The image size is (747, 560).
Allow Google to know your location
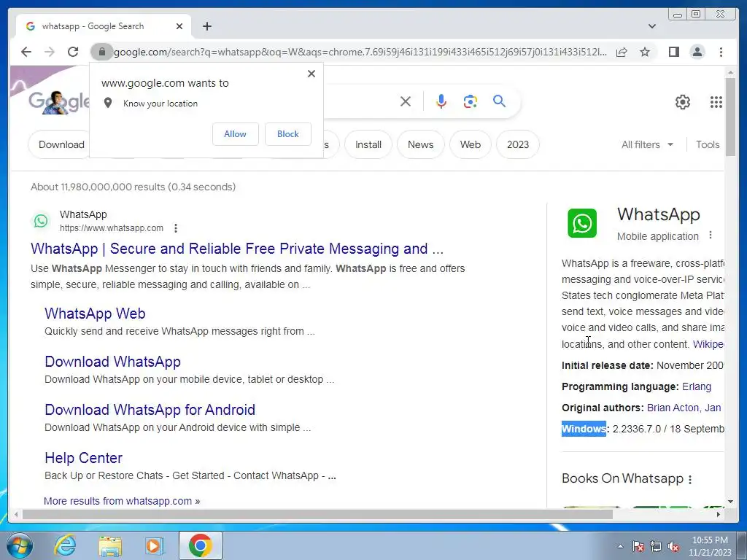(236, 134)
